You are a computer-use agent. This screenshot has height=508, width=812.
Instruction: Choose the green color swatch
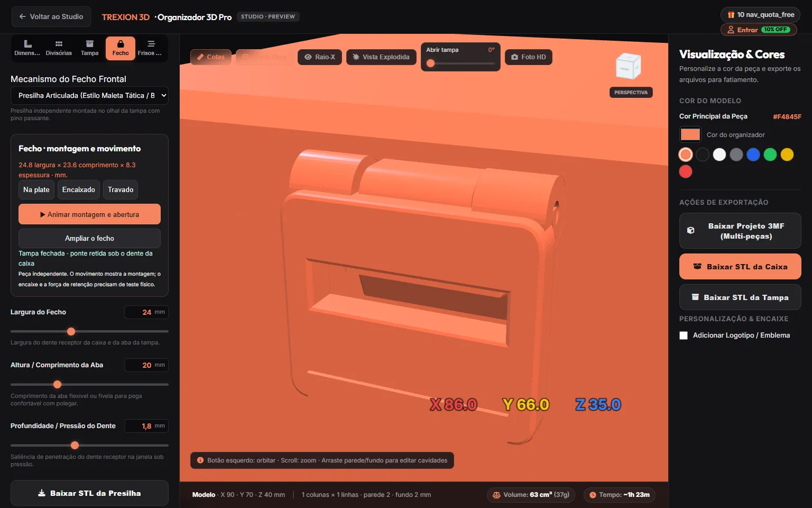click(x=770, y=155)
